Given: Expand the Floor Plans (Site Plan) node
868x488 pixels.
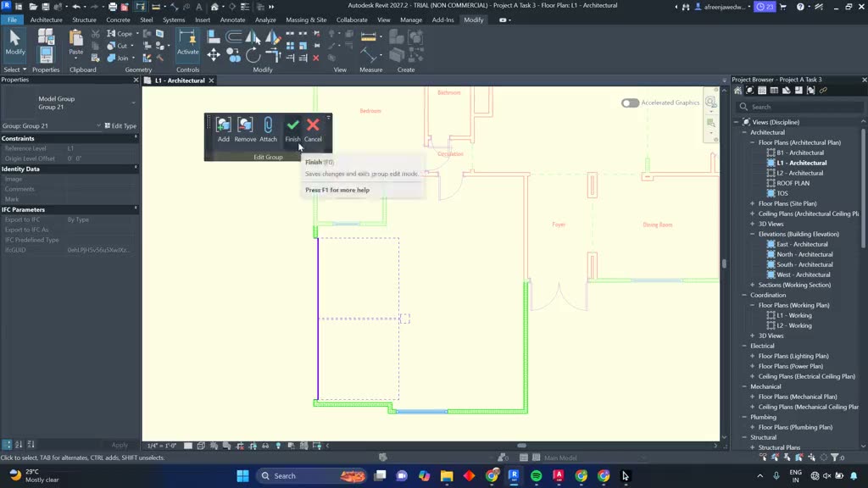Looking at the screenshot, I should (753, 203).
